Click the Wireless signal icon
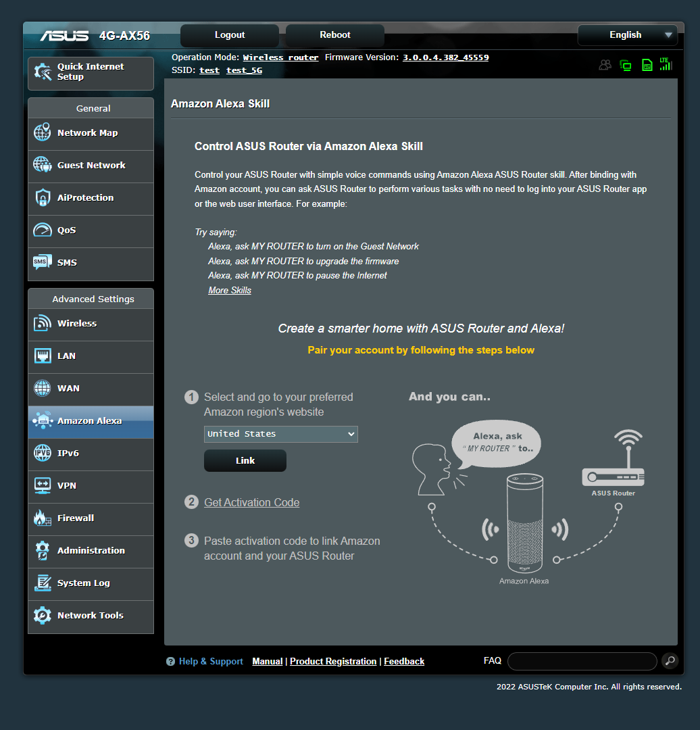This screenshot has height=730, width=700. pyautogui.click(x=43, y=323)
